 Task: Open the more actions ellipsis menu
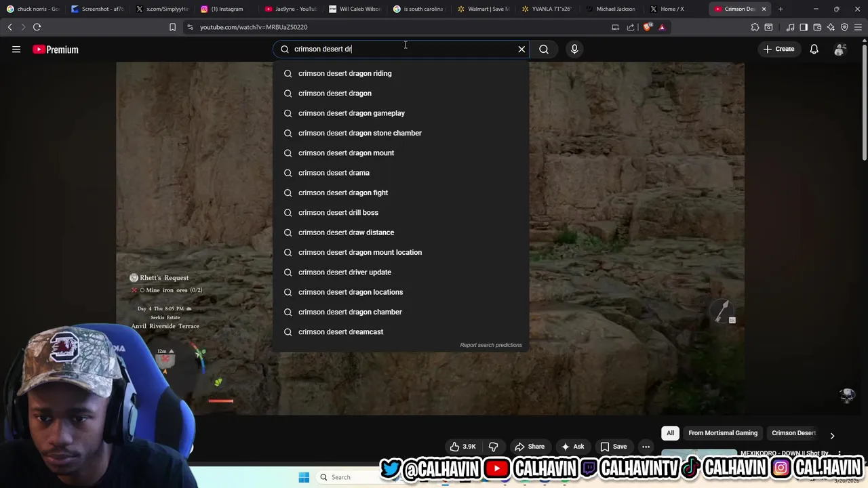646,447
